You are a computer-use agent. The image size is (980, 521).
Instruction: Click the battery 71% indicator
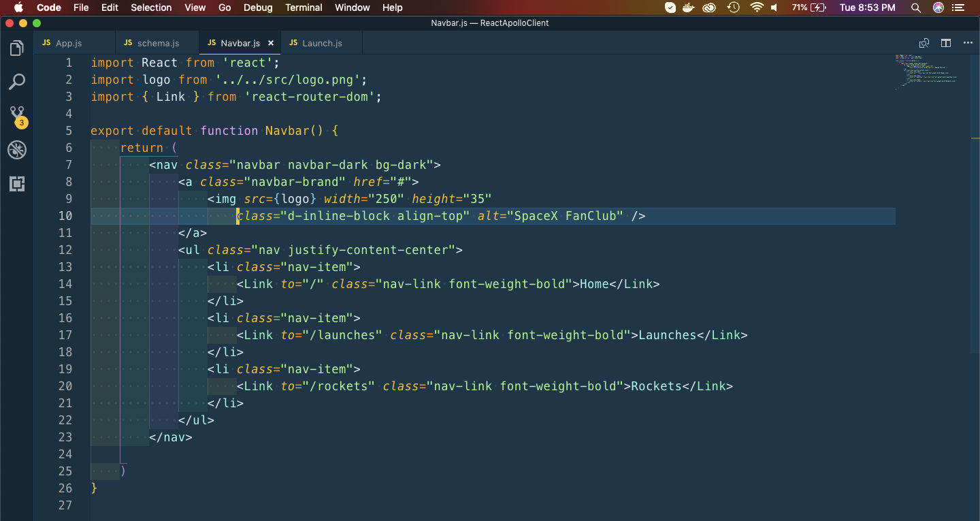pos(809,7)
